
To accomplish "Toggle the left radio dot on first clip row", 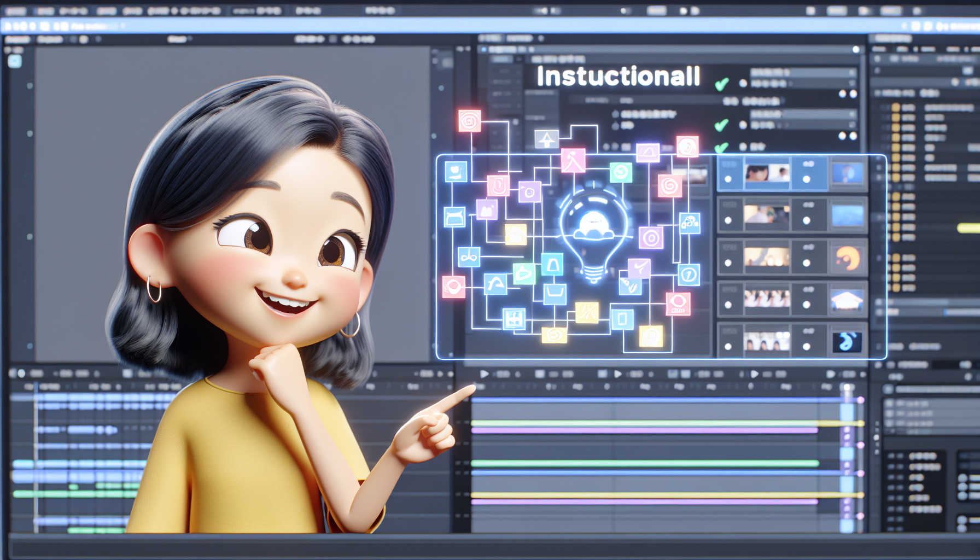I will (728, 179).
